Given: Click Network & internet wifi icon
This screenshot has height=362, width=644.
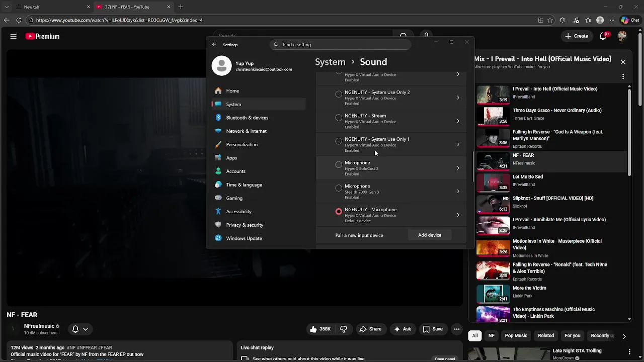Looking at the screenshot, I should tap(218, 131).
